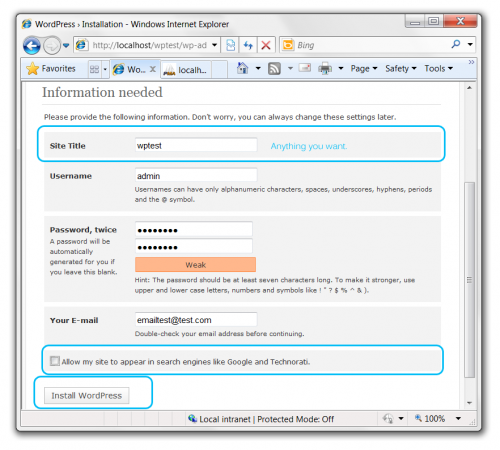Expand the status bar privacy dropdown
Screen dimensions: 500x450
(x=401, y=419)
